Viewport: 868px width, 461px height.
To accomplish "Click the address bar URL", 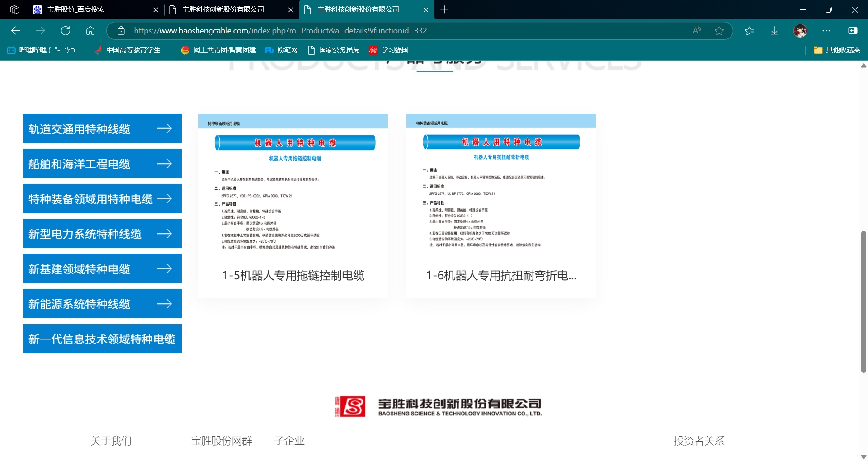I will coord(280,31).
